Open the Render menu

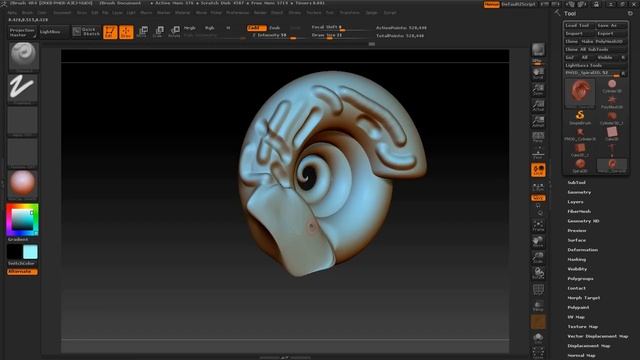coord(260,13)
